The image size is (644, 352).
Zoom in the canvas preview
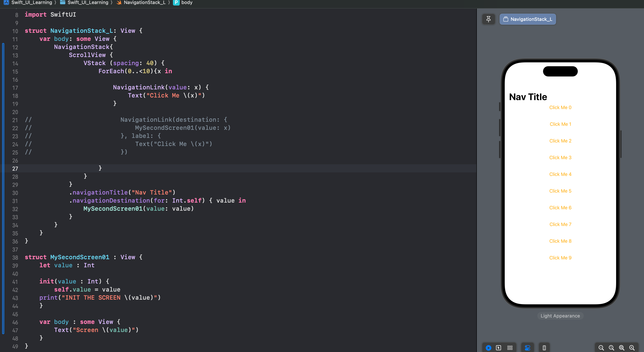point(632,348)
